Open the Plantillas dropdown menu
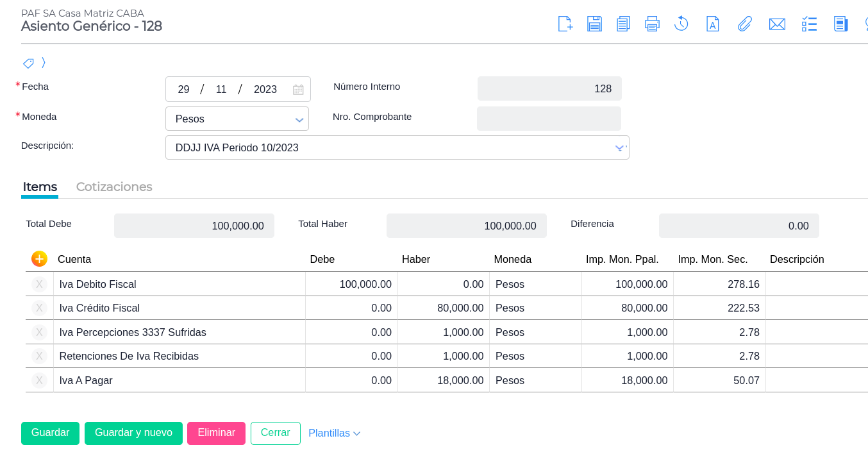The height and width of the screenshot is (452, 868). (x=334, y=433)
